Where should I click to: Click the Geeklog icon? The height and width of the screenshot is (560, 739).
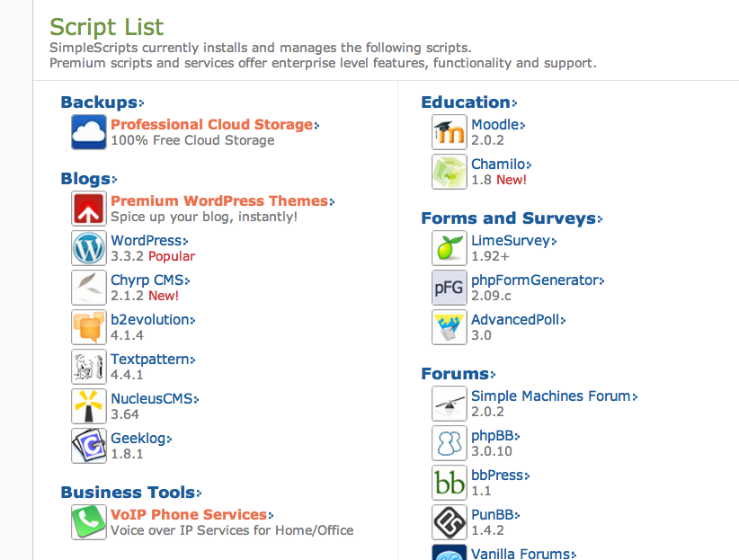89,446
